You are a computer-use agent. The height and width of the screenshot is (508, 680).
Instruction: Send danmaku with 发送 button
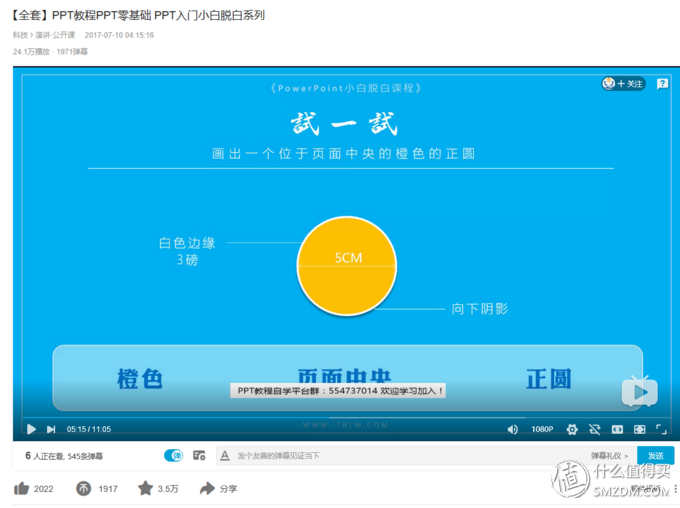coord(655,456)
